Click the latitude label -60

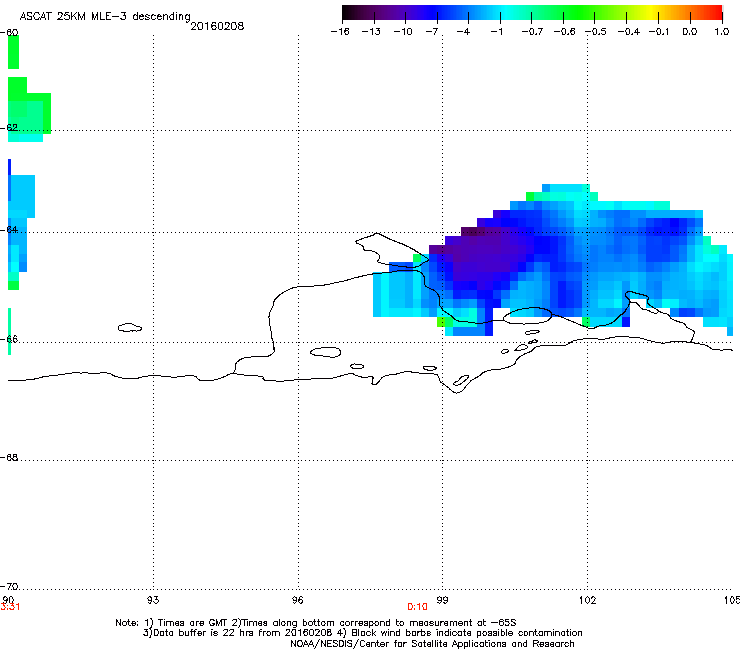coord(9,33)
